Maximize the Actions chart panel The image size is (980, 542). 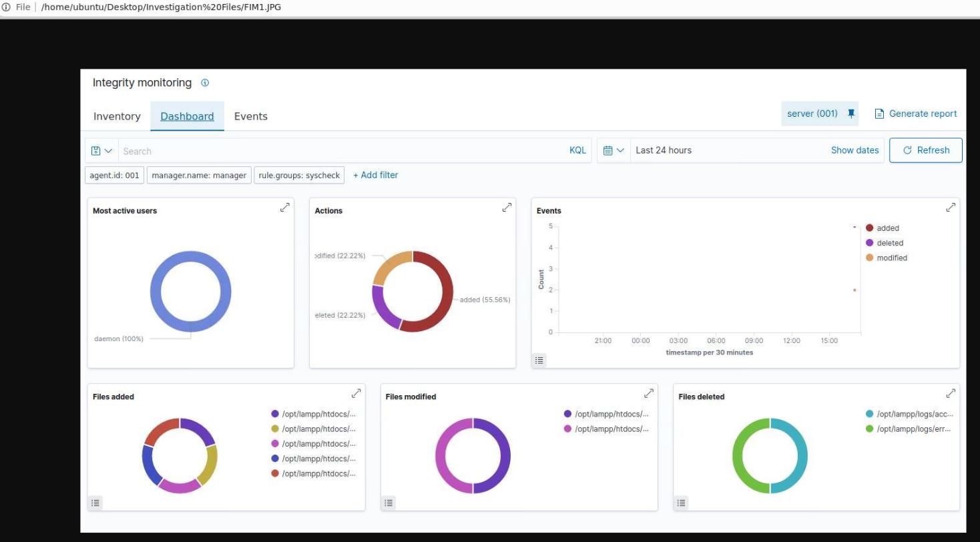[507, 208]
